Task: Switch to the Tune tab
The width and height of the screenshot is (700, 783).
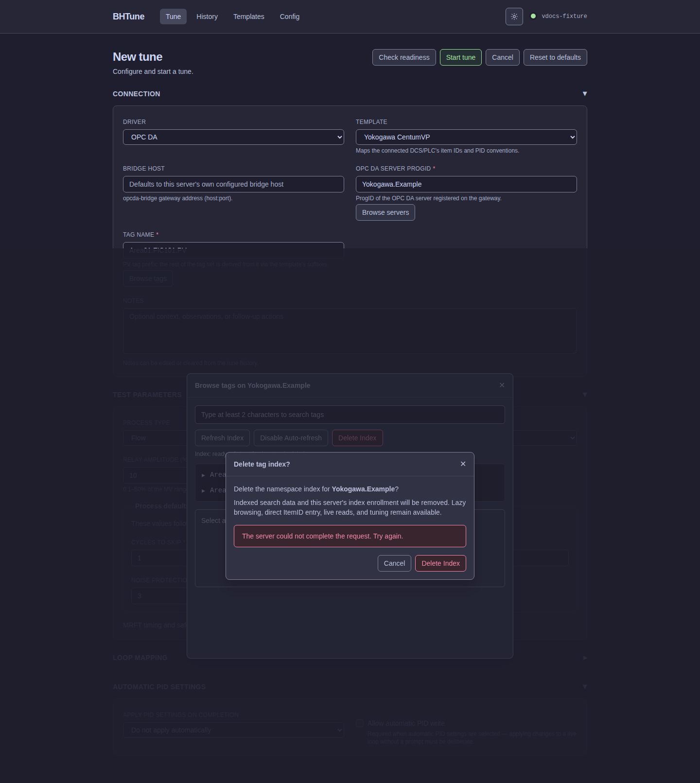Action: click(x=173, y=17)
